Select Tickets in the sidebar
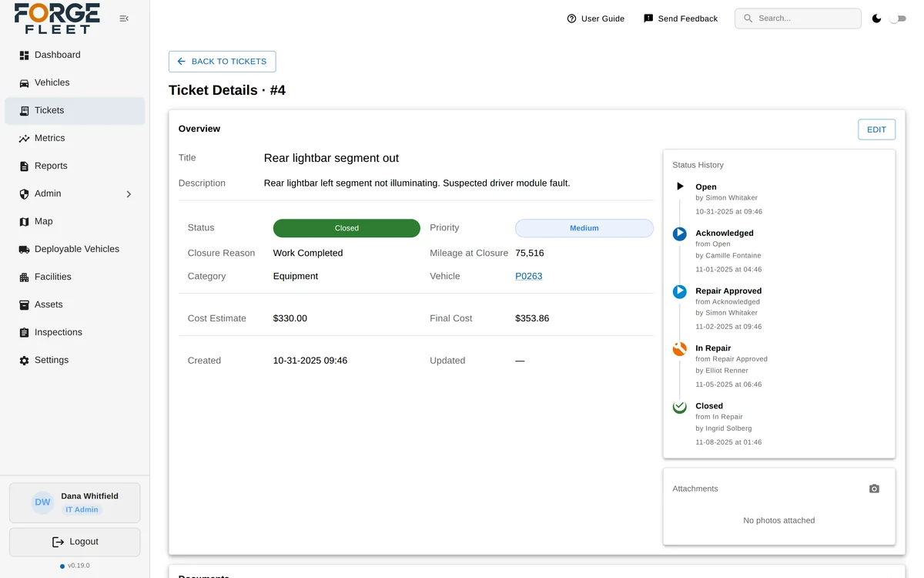Screen dimensions: 924x578 (x=75, y=111)
